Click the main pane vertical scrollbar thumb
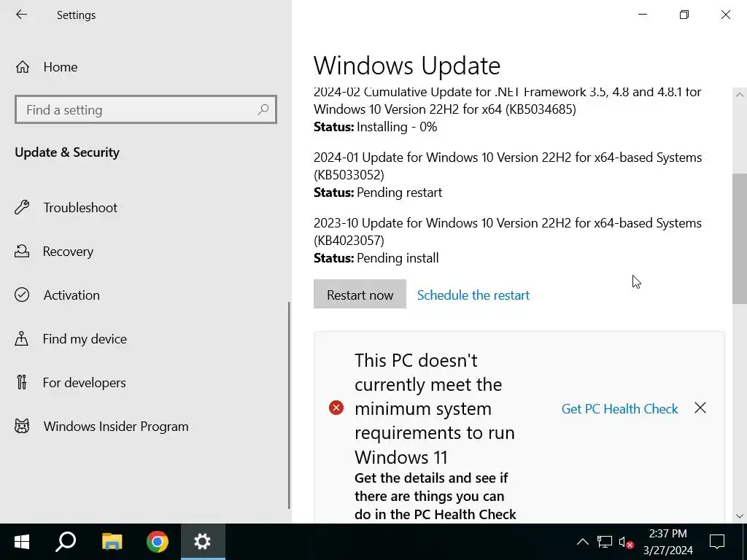The height and width of the screenshot is (560, 747). pos(740,238)
